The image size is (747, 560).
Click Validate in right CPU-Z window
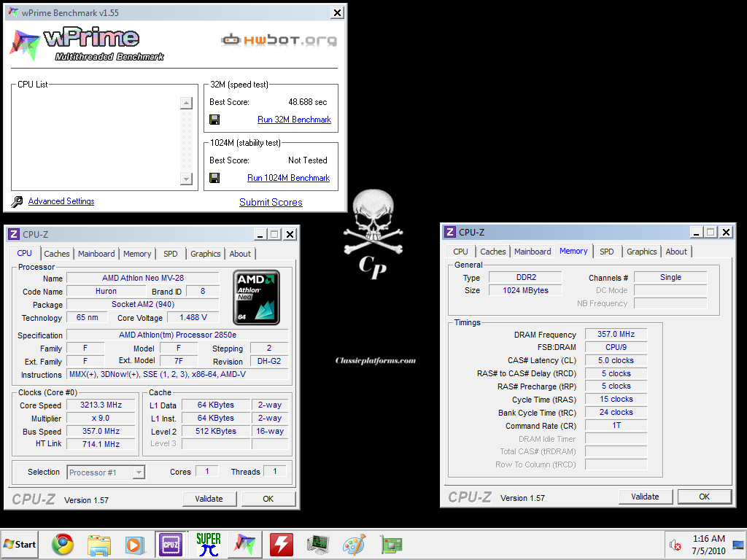645,497
